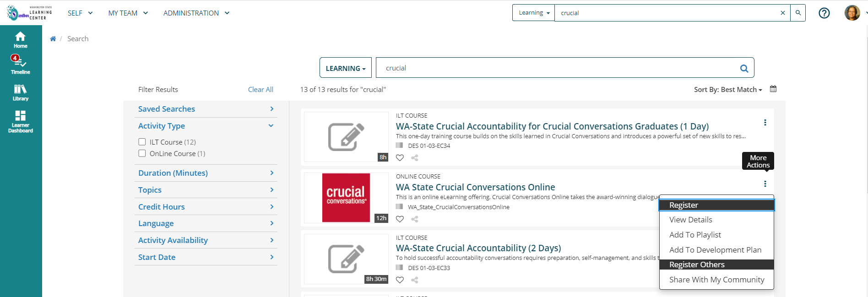Expand the Start Date filter
The width and height of the screenshot is (868, 297).
tap(206, 257)
